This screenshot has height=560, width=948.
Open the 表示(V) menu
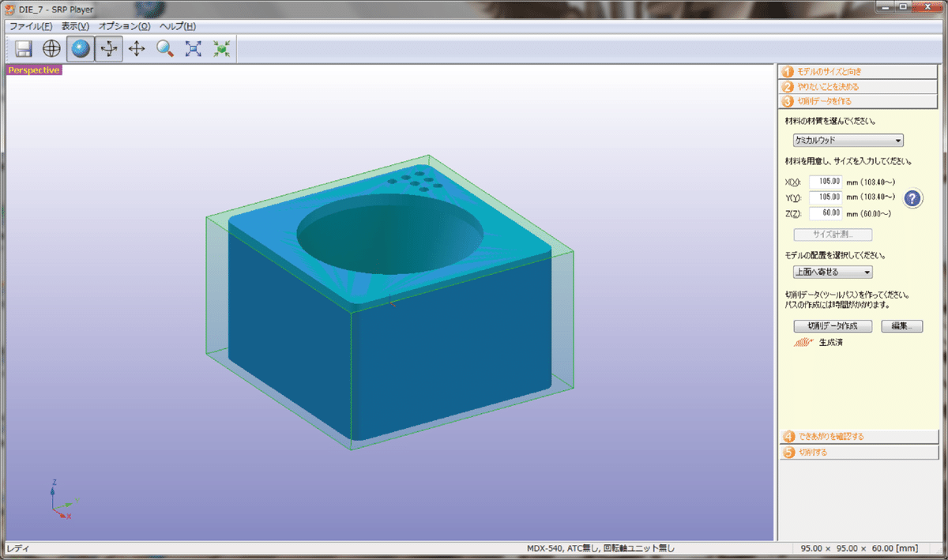point(75,26)
